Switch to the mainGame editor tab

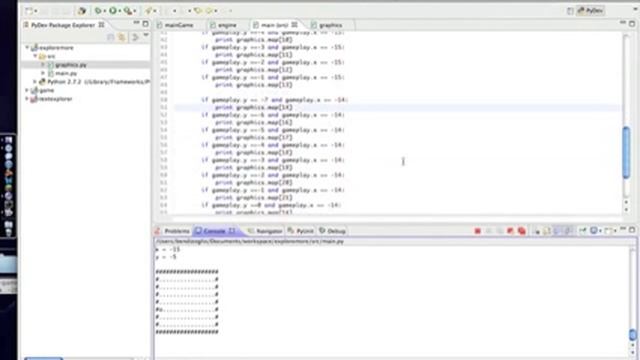(x=179, y=25)
